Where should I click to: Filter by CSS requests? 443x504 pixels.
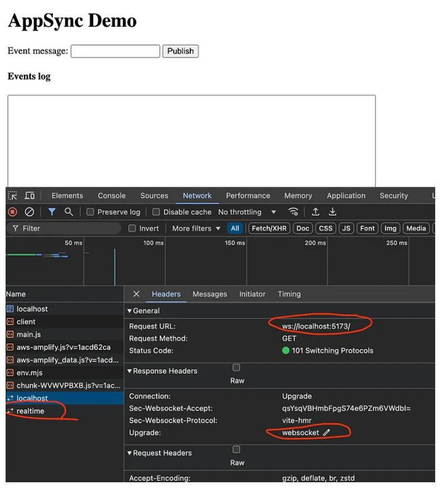[326, 228]
